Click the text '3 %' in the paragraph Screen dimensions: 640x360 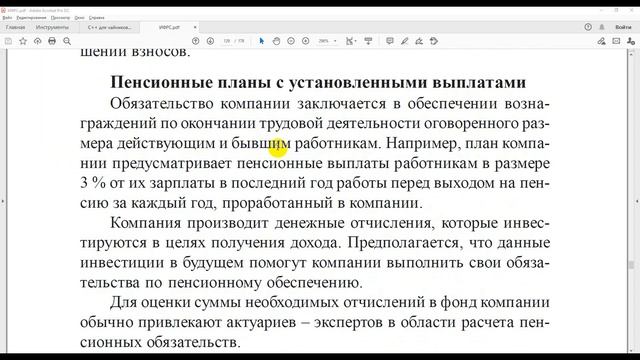point(93,182)
